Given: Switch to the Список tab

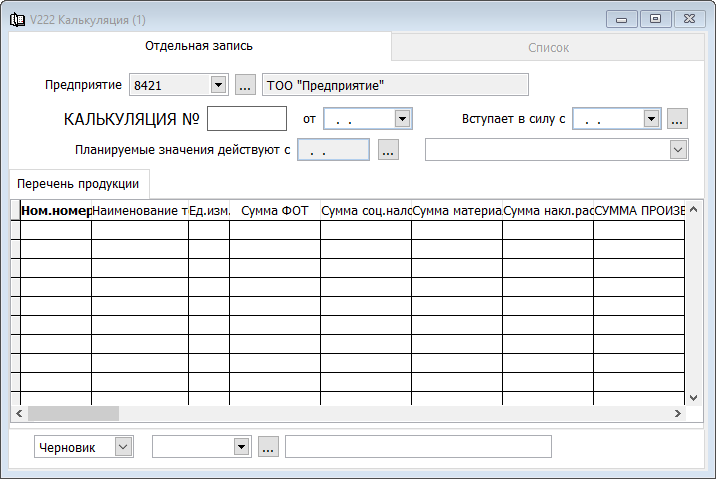Looking at the screenshot, I should click(548, 47).
